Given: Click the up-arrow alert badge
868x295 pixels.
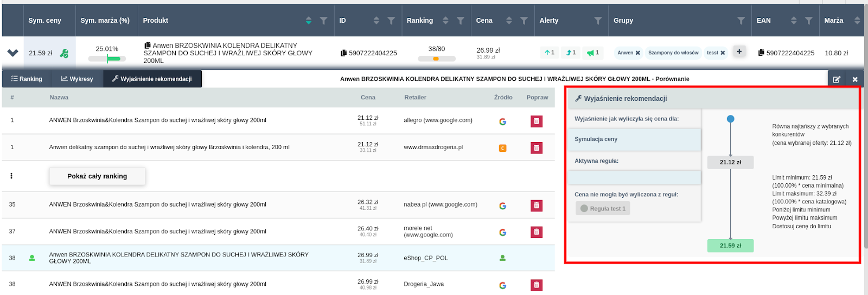Looking at the screenshot, I should tap(550, 53).
